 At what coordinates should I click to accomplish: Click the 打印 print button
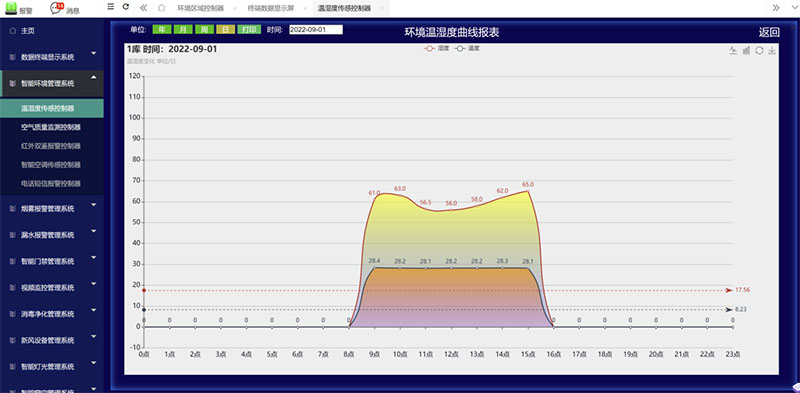tap(249, 30)
